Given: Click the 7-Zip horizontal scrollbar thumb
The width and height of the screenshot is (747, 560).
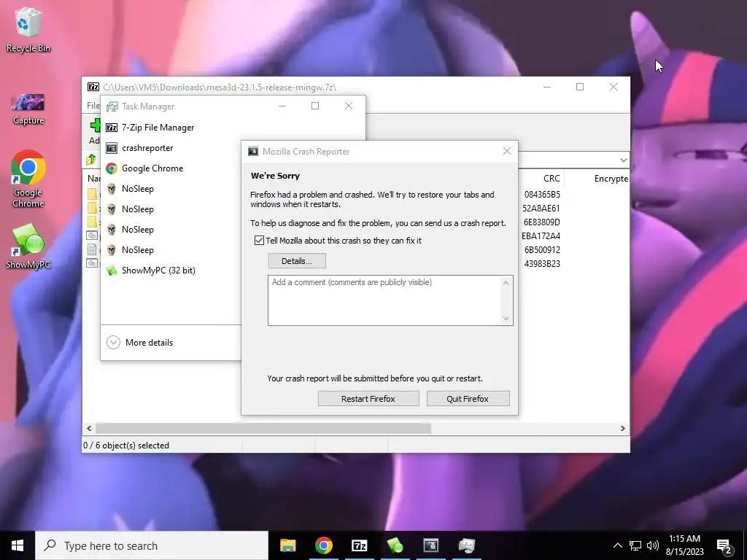Looking at the screenshot, I should pyautogui.click(x=263, y=428).
